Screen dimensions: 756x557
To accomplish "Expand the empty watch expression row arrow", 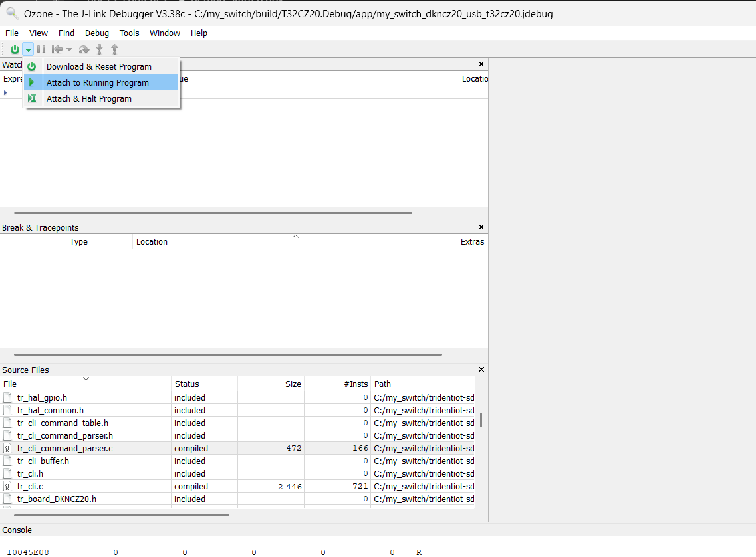I will coord(5,92).
